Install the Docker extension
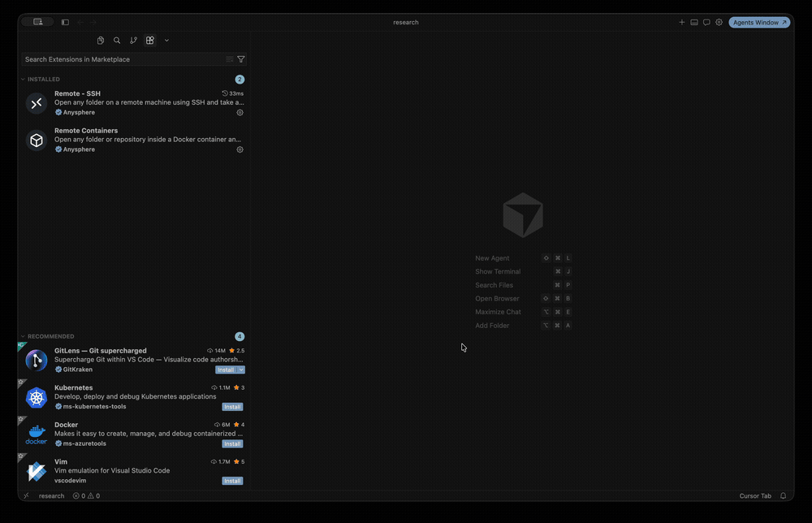Image resolution: width=812 pixels, height=523 pixels. (232, 443)
